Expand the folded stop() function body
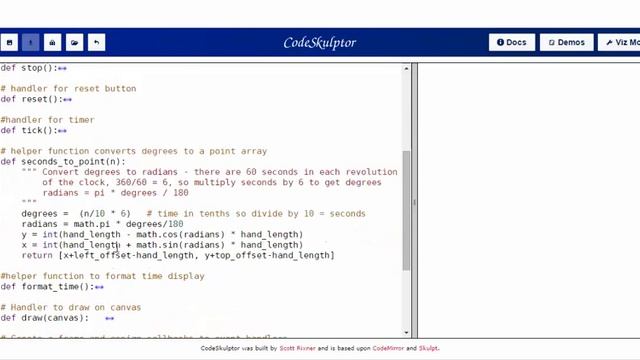The width and height of the screenshot is (640, 360). click(62, 69)
